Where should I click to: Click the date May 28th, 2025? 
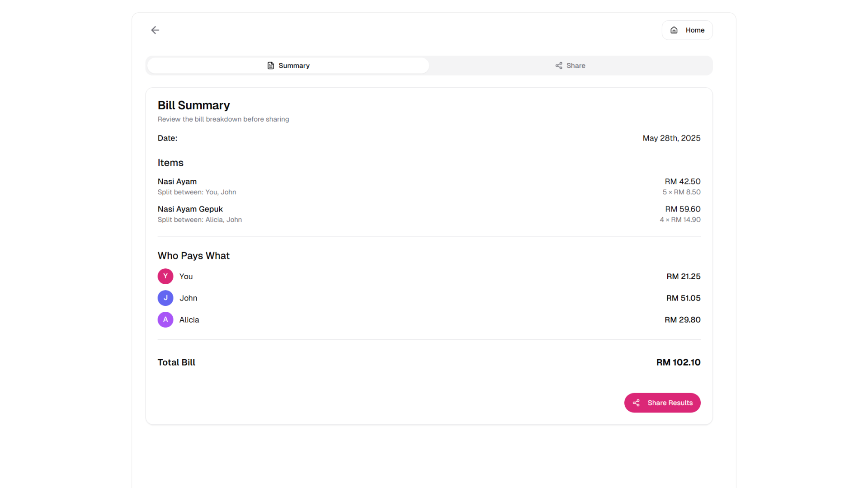click(671, 138)
